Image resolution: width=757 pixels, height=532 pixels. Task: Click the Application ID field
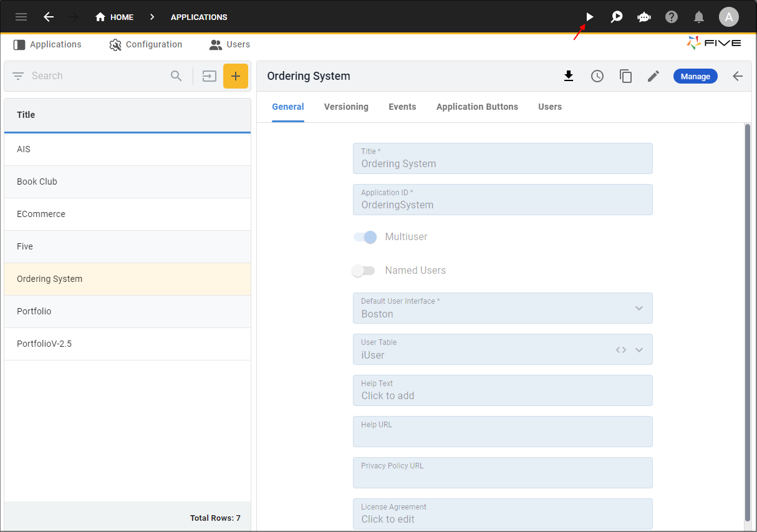503,200
